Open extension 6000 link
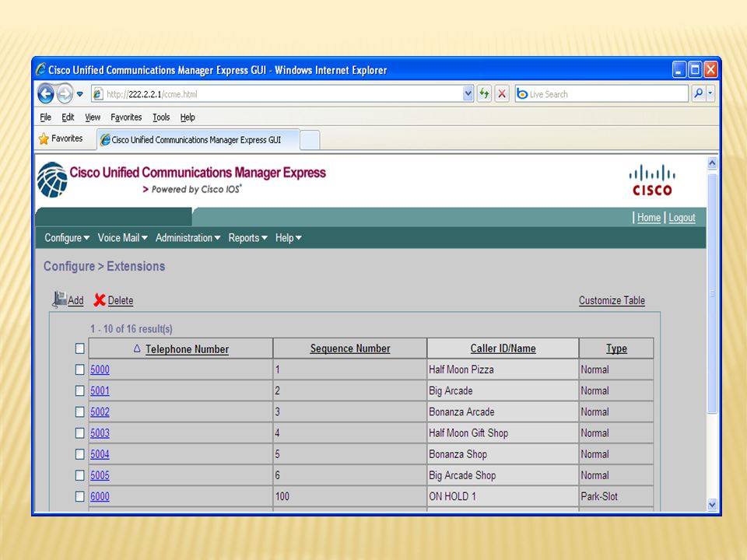 pos(100,496)
